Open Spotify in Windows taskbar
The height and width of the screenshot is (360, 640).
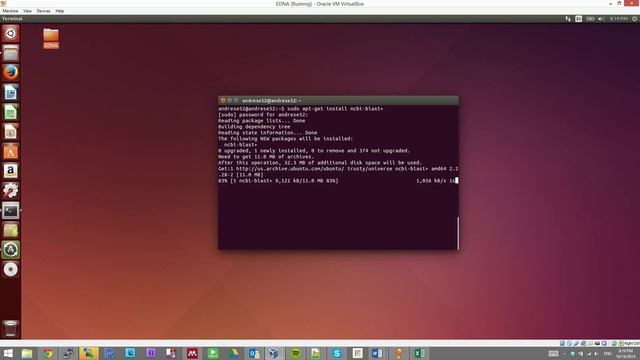(296, 353)
